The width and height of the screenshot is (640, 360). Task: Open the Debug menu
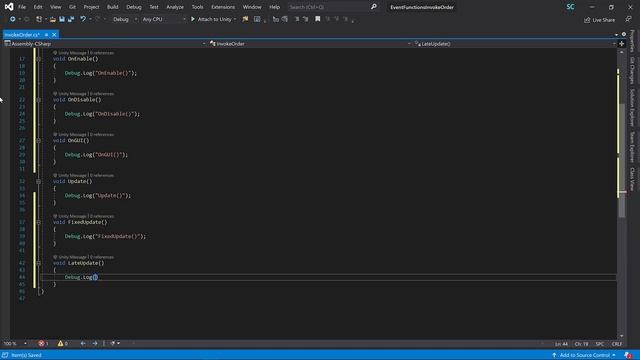(133, 7)
